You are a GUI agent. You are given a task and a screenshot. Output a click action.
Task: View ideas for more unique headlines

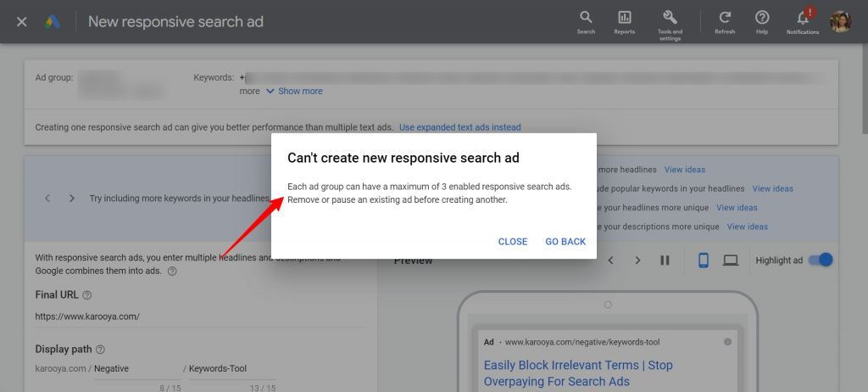pyautogui.click(x=737, y=207)
